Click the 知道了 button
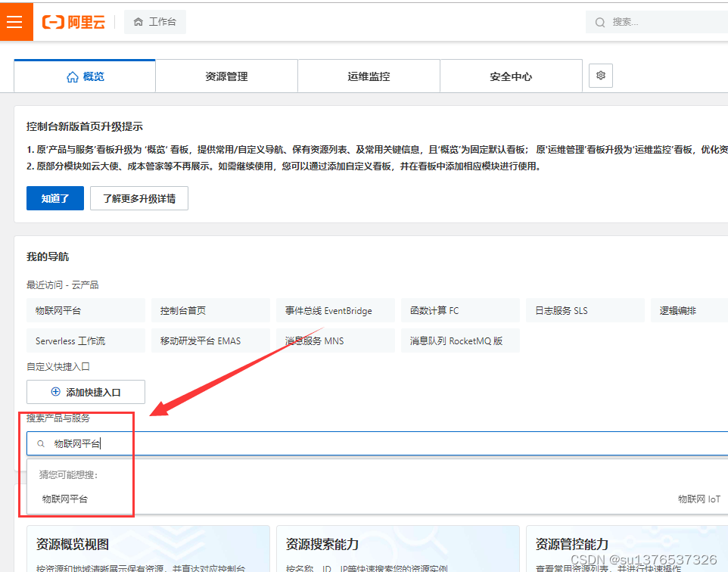The width and height of the screenshot is (728, 572). [55, 198]
